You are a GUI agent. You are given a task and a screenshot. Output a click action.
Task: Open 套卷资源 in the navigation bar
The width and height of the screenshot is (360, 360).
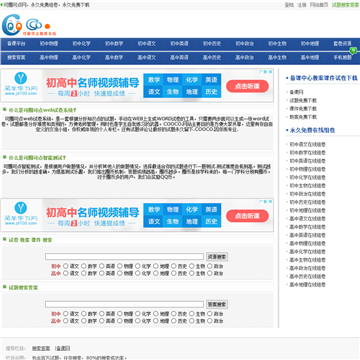point(342,44)
